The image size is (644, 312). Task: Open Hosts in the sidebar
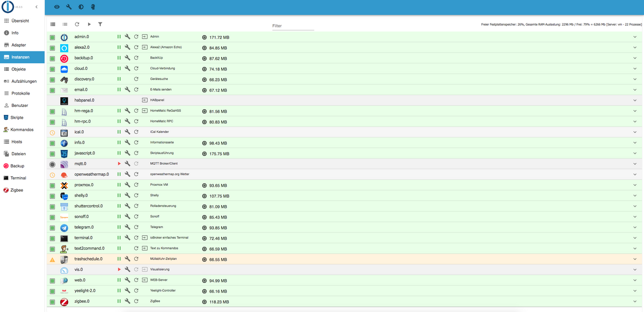click(x=23, y=142)
